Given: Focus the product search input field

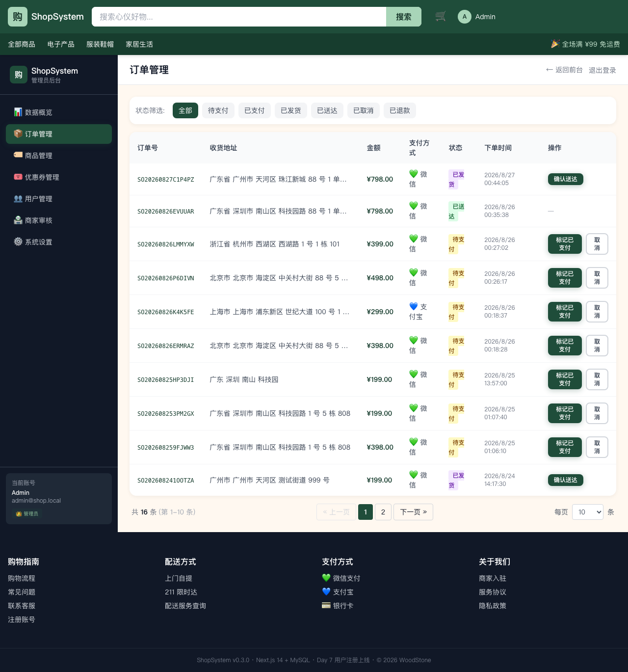Looking at the screenshot, I should click(239, 17).
